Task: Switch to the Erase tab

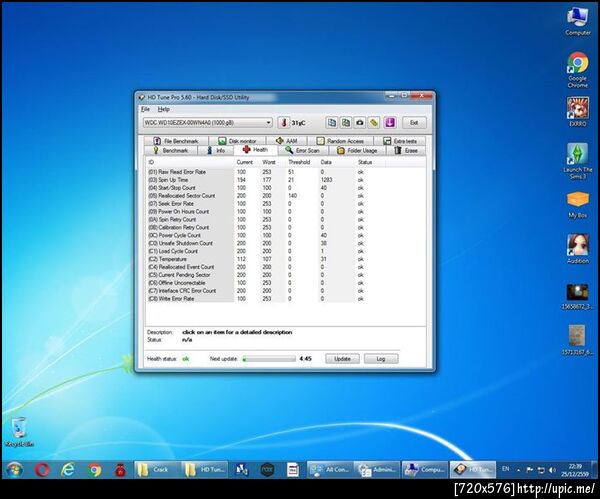Action: point(406,151)
